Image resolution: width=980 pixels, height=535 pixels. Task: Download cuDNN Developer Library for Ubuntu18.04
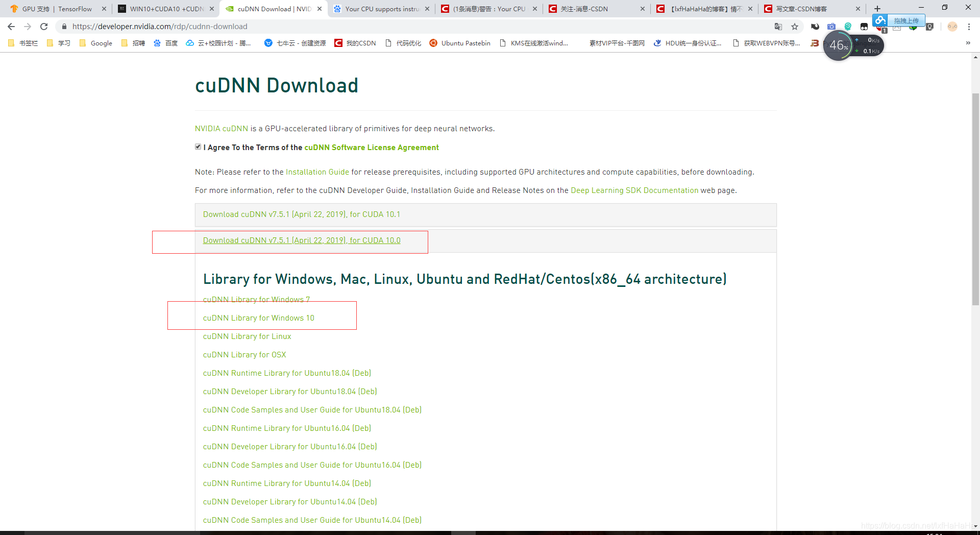(290, 392)
